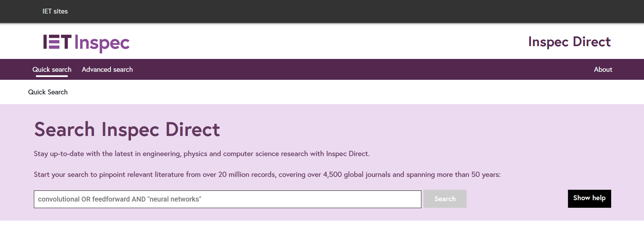
Task: Click the white underline beneath Quick search
Action: pyautogui.click(x=52, y=76)
